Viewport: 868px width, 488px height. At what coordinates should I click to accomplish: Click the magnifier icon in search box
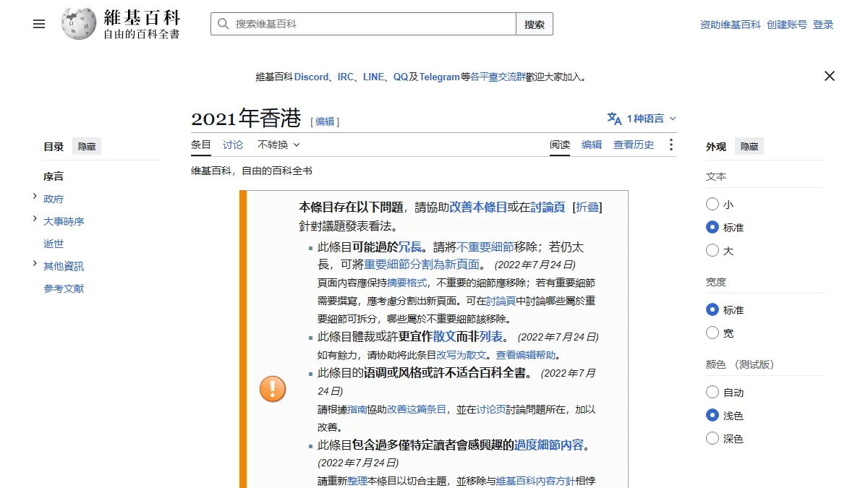(223, 24)
